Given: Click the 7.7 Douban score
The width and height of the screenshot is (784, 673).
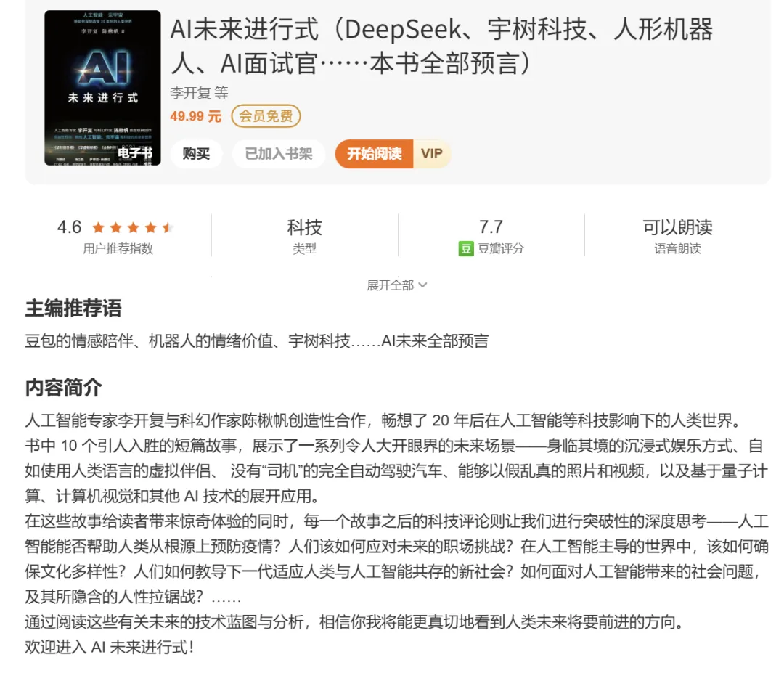Looking at the screenshot, I should (491, 227).
